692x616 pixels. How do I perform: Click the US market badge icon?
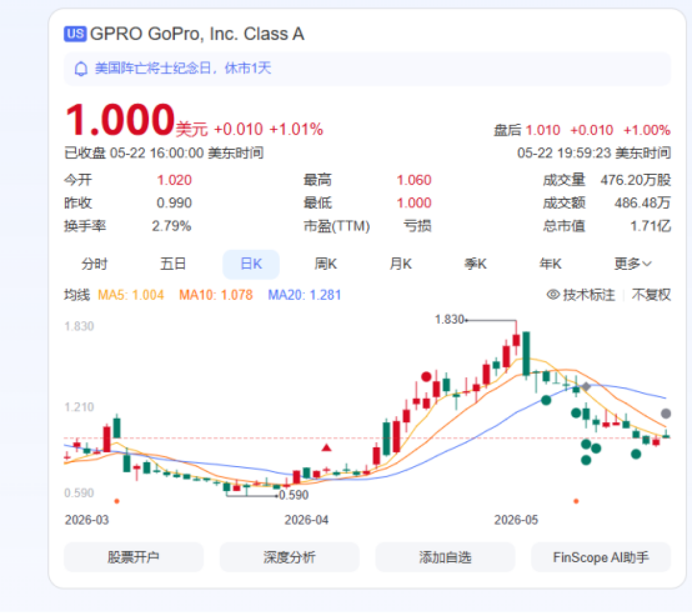point(75,34)
